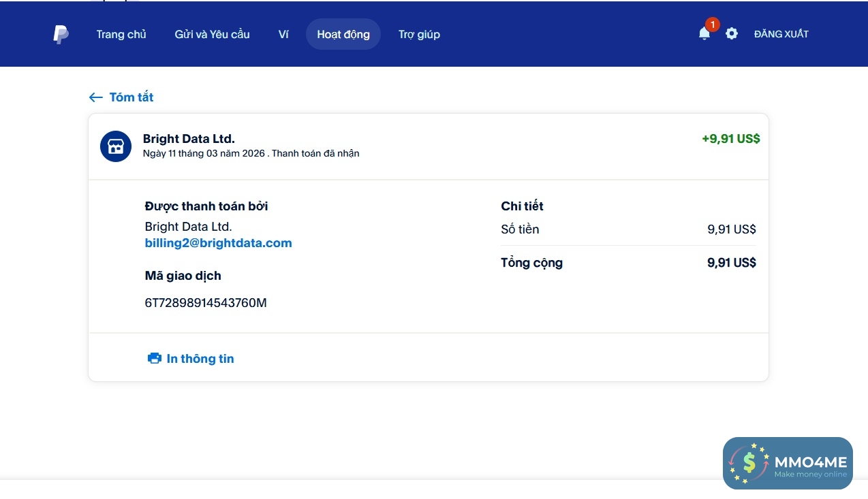Click the Số tiền label
Screen dimensions: 868x499
520,229
